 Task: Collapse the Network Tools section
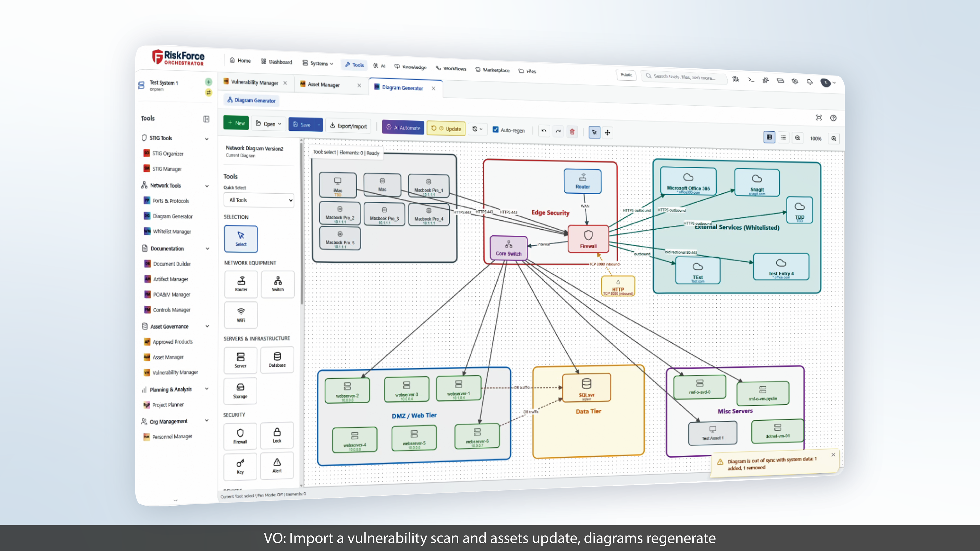coord(207,186)
